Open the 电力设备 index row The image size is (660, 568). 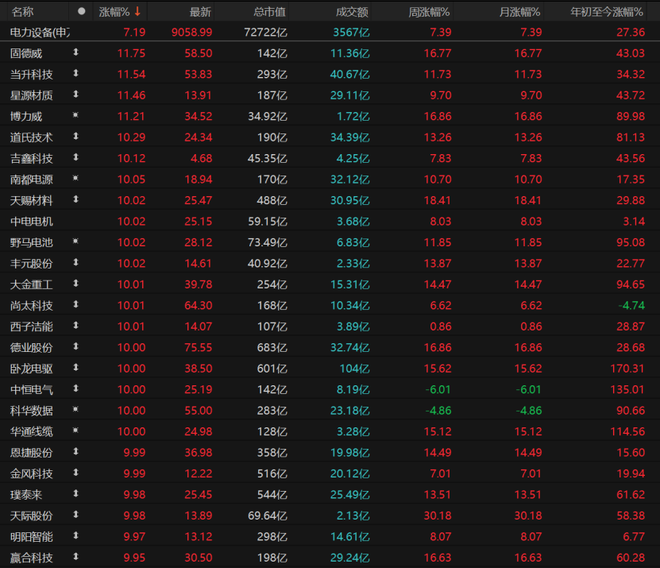click(x=330, y=32)
